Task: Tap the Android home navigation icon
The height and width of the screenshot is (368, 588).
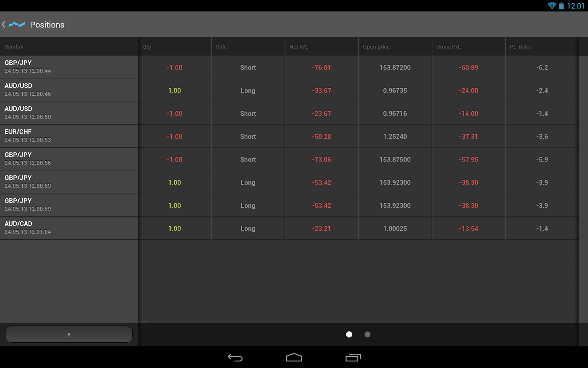Action: point(294,358)
